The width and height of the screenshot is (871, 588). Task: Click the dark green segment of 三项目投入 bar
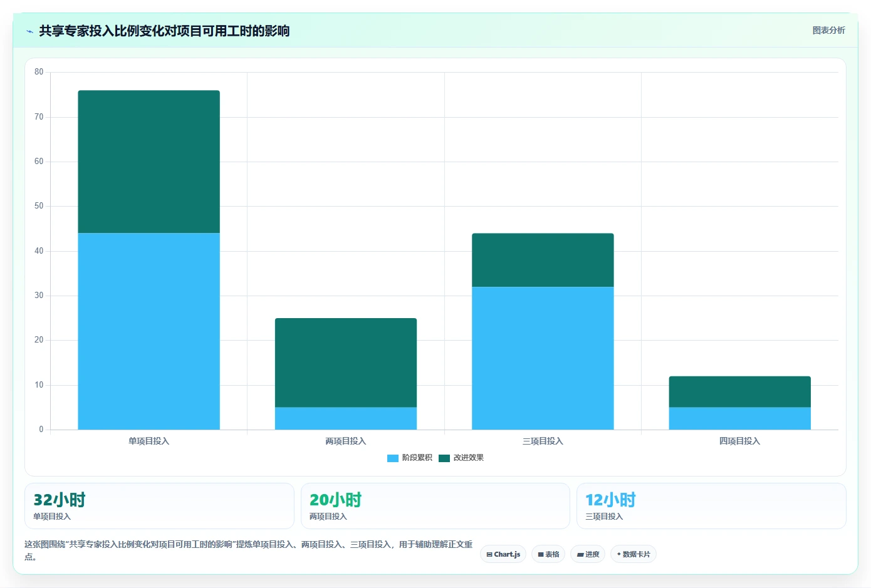(x=543, y=260)
